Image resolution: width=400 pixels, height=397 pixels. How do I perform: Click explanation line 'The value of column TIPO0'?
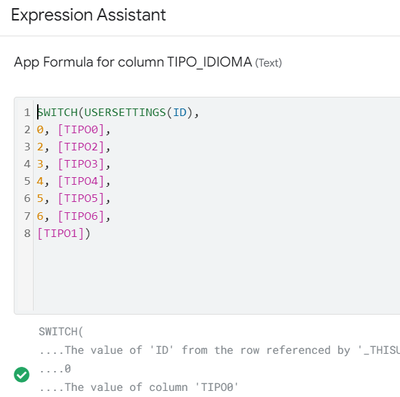point(139,387)
